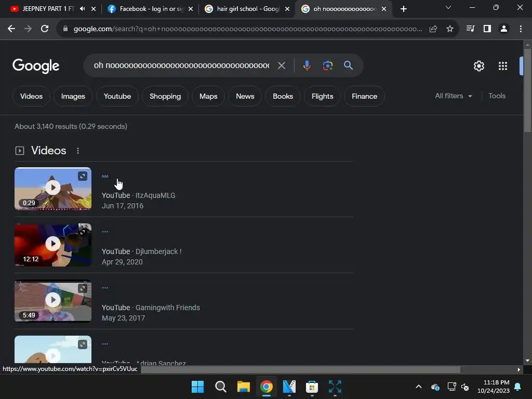Bookmark this page with the star icon
The width and height of the screenshot is (532, 399).
449,29
